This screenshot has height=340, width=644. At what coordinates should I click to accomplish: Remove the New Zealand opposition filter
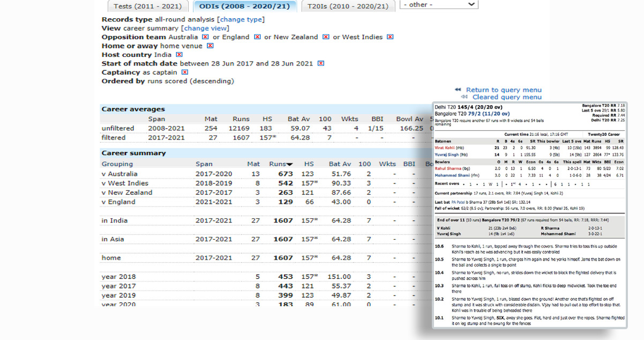pyautogui.click(x=326, y=37)
